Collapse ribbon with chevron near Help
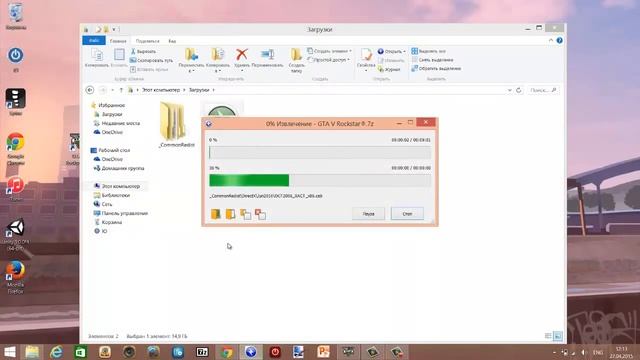Viewport: 640px width, 360px height. tap(551, 40)
